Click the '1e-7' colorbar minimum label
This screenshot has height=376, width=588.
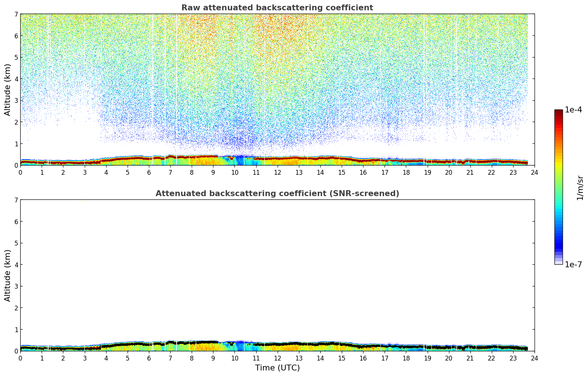pyautogui.click(x=573, y=265)
